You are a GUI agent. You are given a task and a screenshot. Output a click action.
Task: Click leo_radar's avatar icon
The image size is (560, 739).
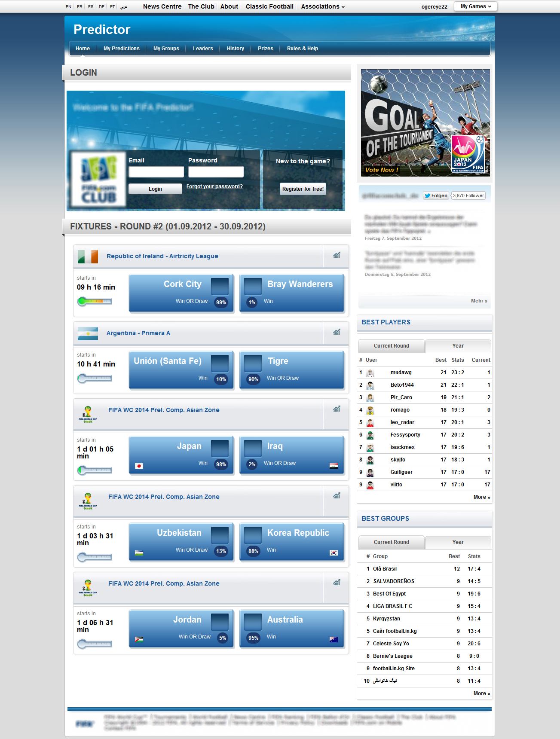click(370, 423)
